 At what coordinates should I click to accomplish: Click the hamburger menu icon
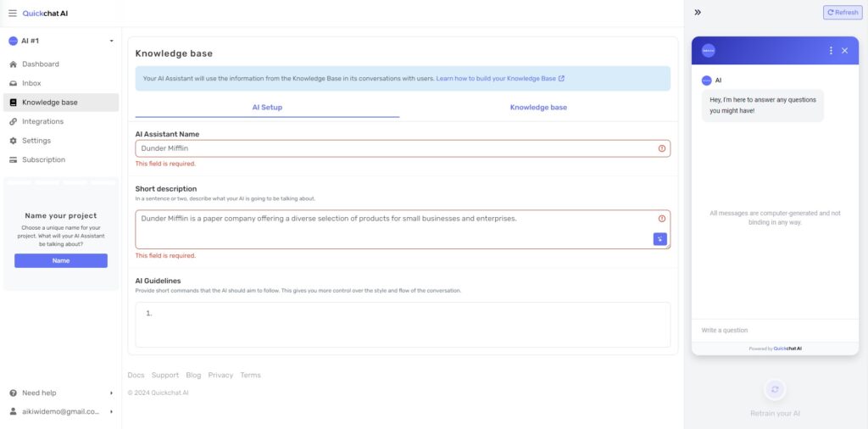coord(12,13)
